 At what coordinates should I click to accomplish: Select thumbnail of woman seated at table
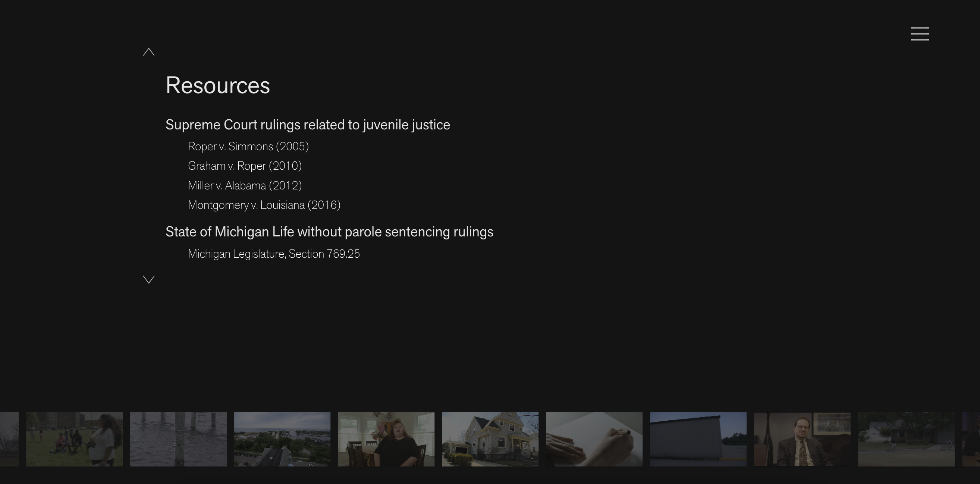[x=386, y=439]
